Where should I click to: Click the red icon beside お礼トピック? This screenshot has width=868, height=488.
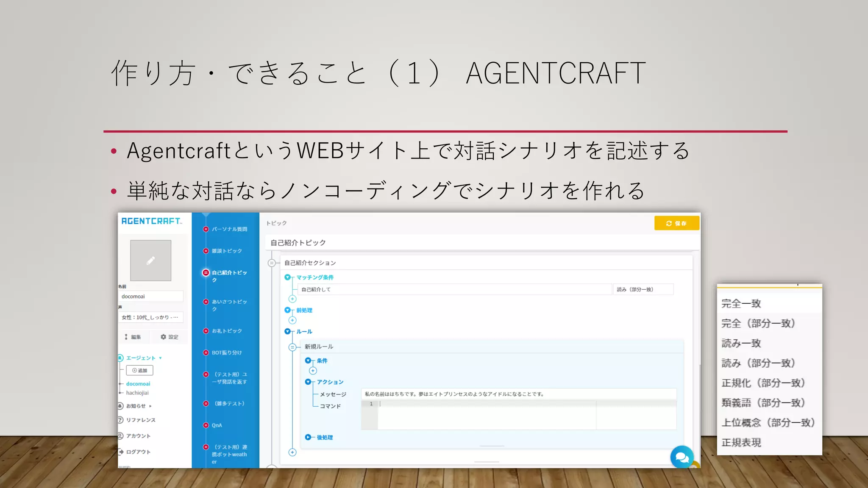click(206, 331)
